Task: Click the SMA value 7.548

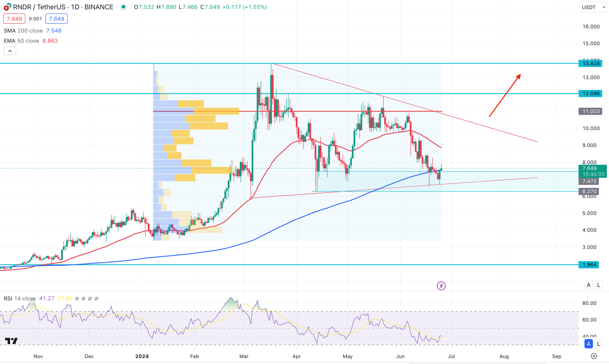Action: 54,31
